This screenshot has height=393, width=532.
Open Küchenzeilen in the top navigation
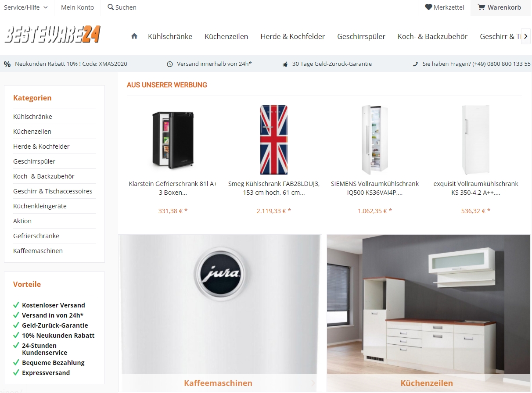point(226,36)
